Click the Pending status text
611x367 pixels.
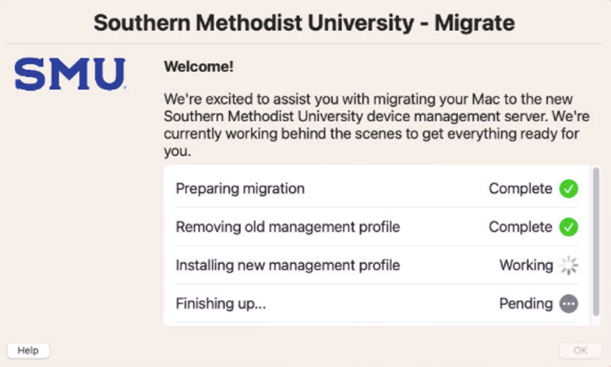[x=526, y=303]
